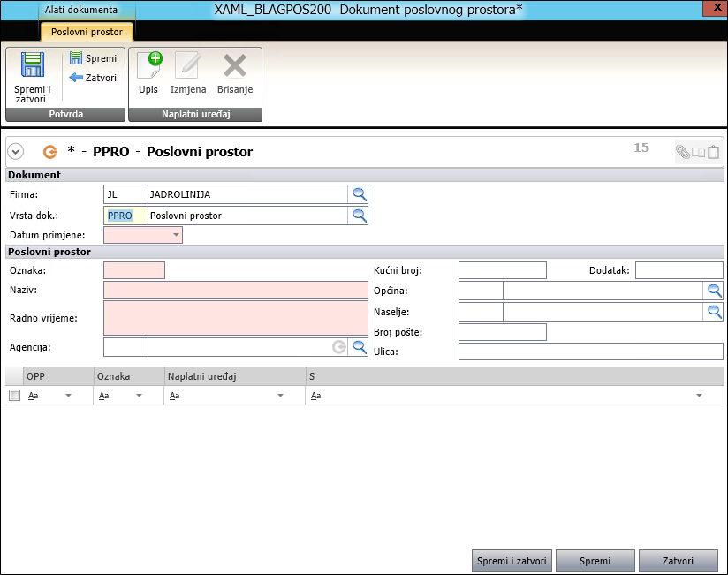Select the Poslovni prostor ribbon tab

pos(87,32)
